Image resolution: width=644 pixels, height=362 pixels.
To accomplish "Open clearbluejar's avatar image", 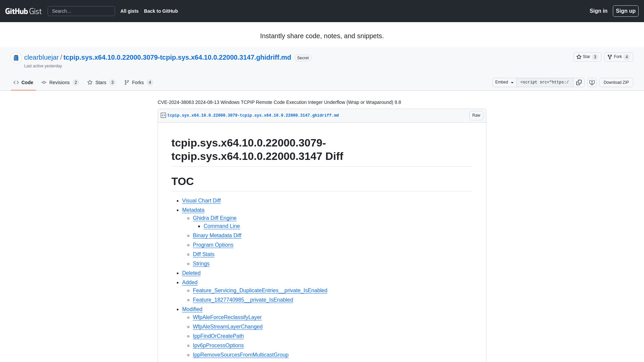I will click(16, 58).
